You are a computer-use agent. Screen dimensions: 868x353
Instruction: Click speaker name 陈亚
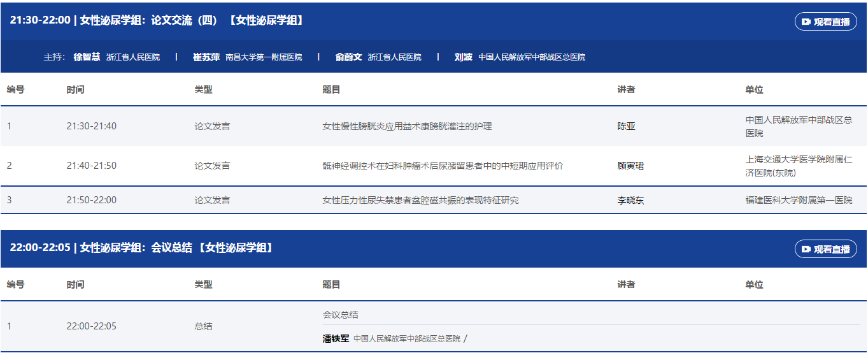626,126
